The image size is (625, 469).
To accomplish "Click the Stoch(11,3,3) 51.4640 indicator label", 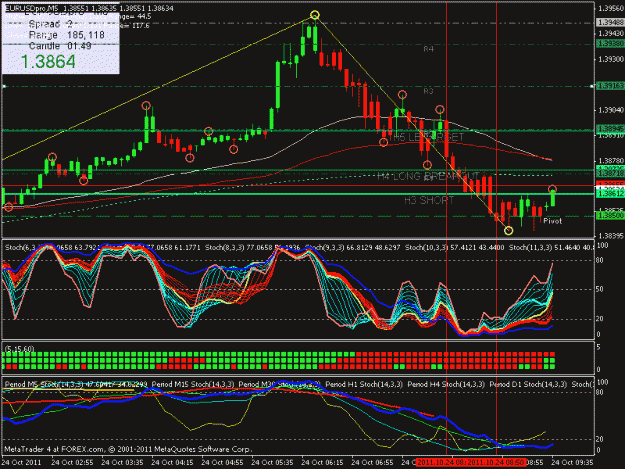I will (551, 247).
